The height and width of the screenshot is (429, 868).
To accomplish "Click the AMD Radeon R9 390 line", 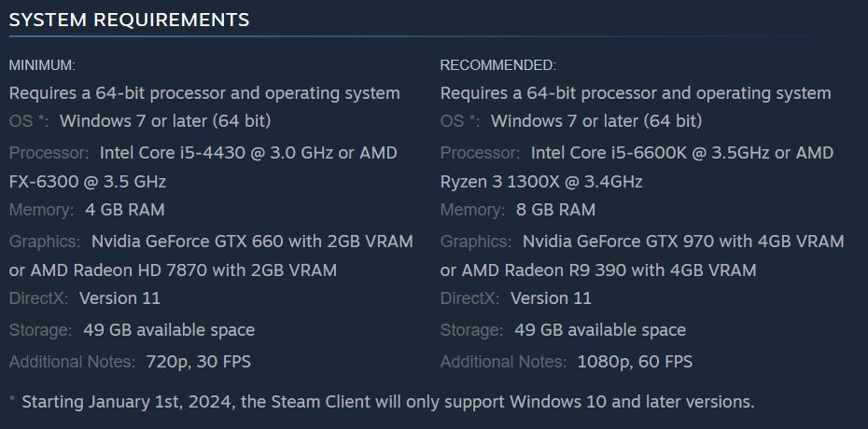I will 598,270.
